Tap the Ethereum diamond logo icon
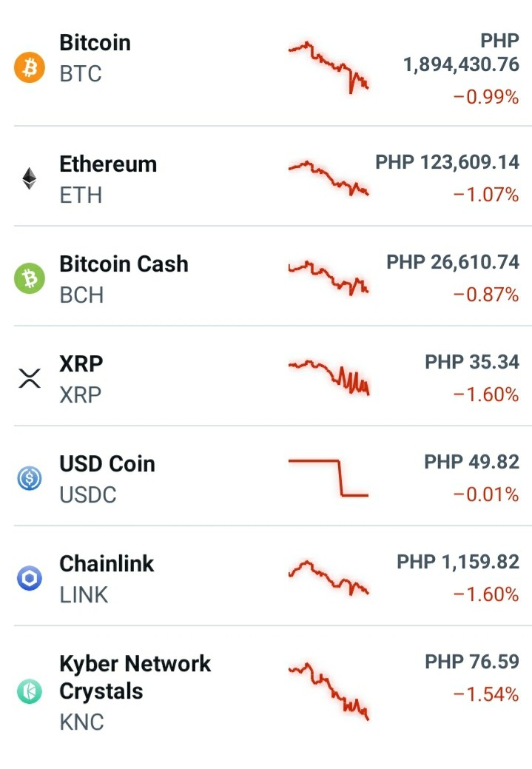532x769 pixels. pyautogui.click(x=30, y=178)
